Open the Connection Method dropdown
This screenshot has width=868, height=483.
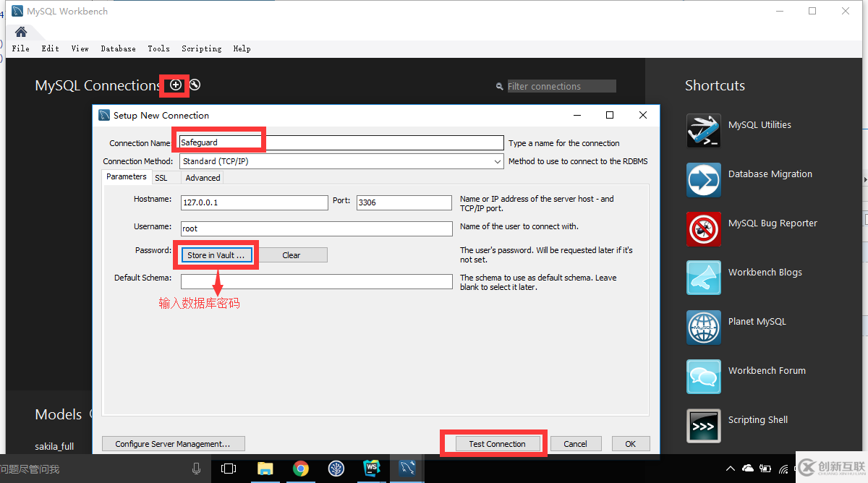tap(341, 161)
